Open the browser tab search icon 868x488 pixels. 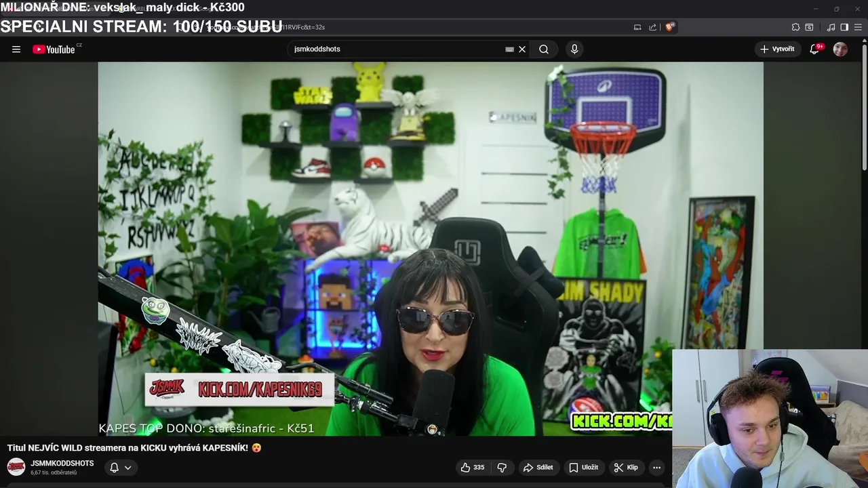[809, 27]
